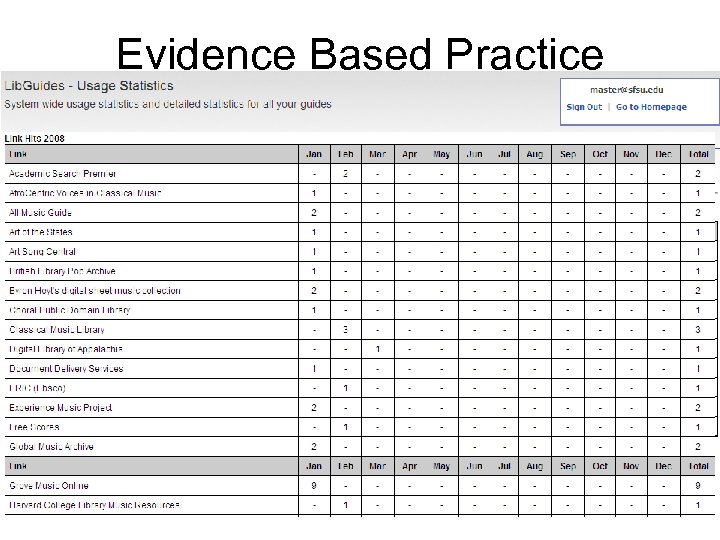The image size is (720, 540).
Task: Click the Jan value 2 for Experience Music Project
Action: tap(314, 408)
